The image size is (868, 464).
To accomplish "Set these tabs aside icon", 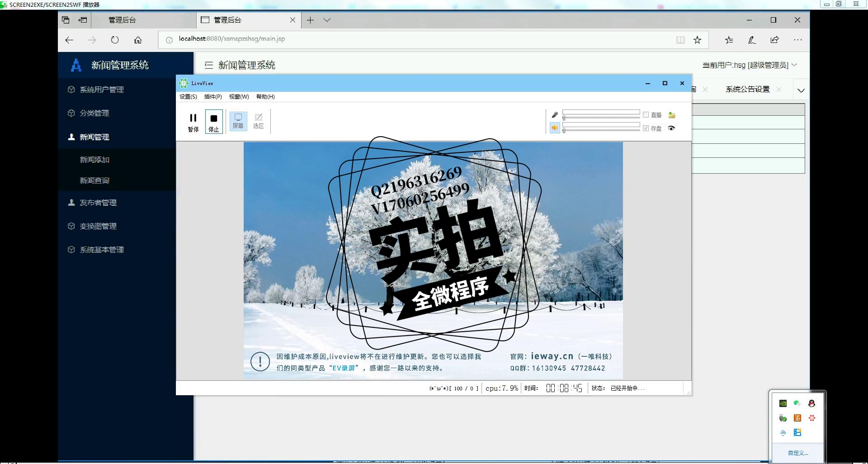I will click(x=83, y=20).
